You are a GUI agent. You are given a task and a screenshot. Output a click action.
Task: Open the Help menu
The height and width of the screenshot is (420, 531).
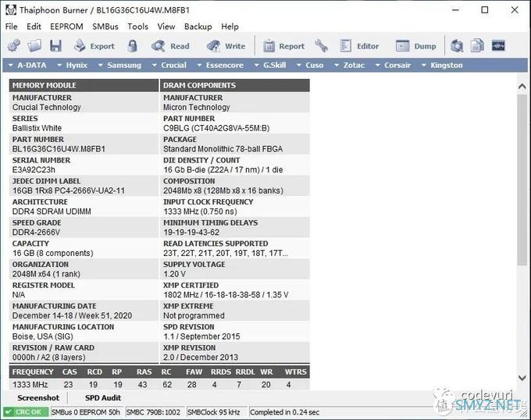(230, 27)
